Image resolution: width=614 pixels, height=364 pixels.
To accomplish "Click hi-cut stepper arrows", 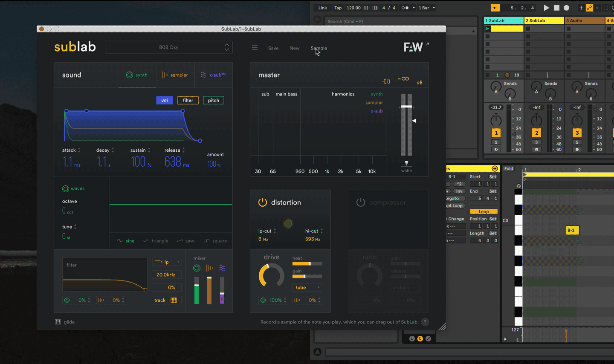I will (x=321, y=231).
